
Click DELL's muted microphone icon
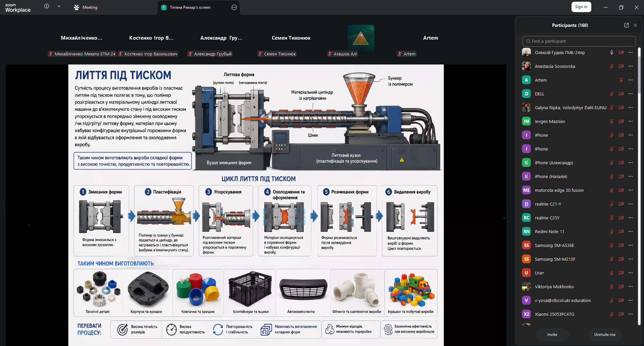pyautogui.click(x=612, y=94)
